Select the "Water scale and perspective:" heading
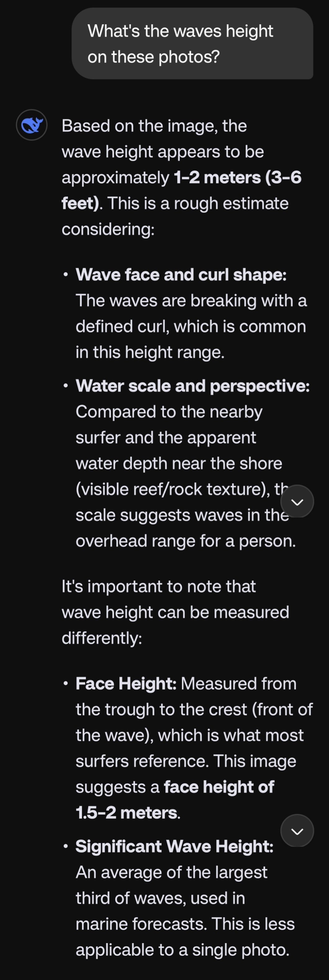This screenshot has height=980, width=329. tap(192, 386)
